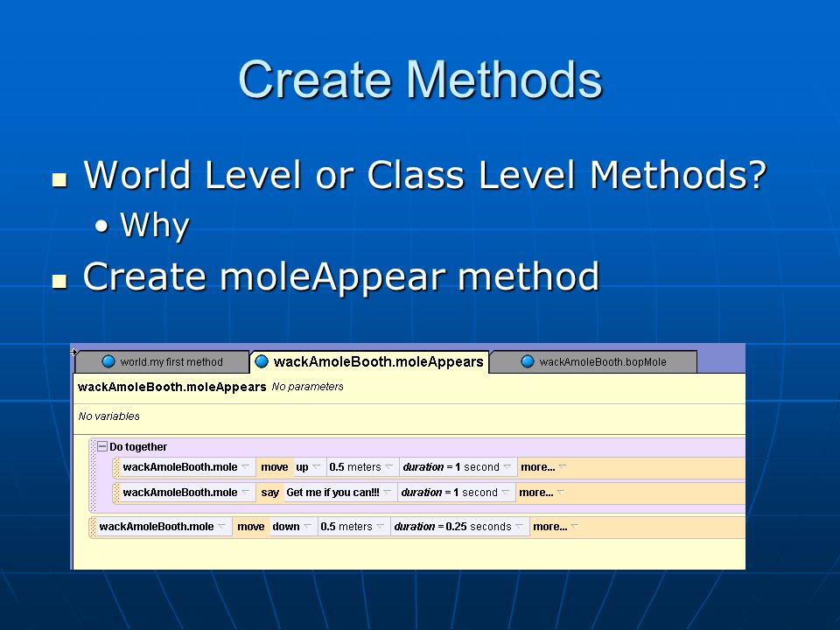Open wackAmoleBooth.mole dropdown in move down row
Screen dimensions: 840x630
164,527
